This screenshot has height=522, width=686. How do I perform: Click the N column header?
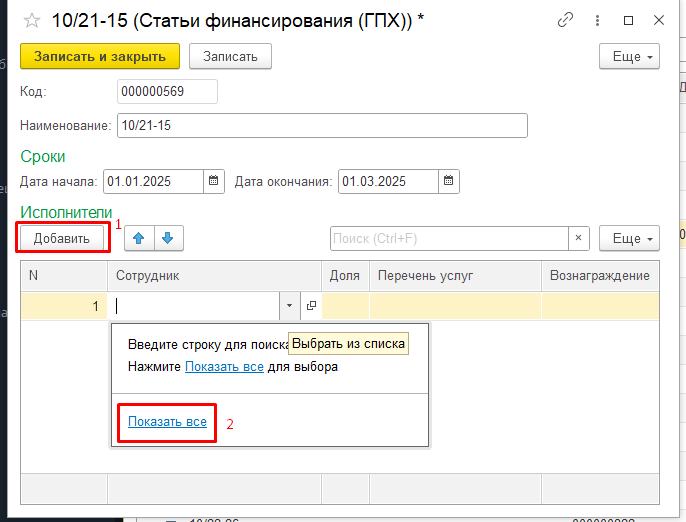click(x=64, y=276)
